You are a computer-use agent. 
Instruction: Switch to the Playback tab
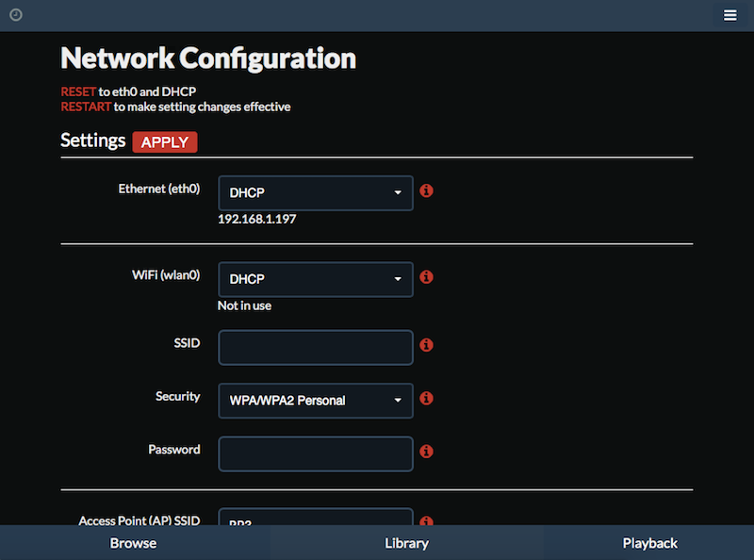click(x=649, y=543)
